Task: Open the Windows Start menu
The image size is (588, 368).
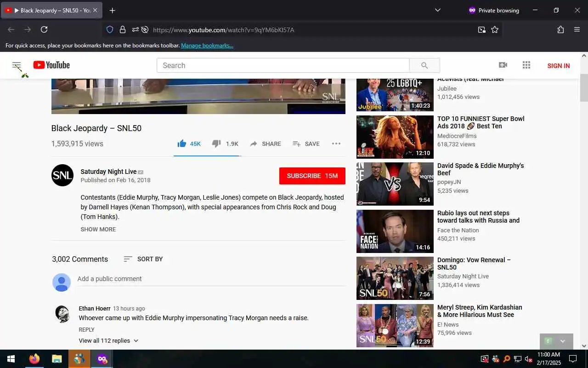Action: coord(11,359)
